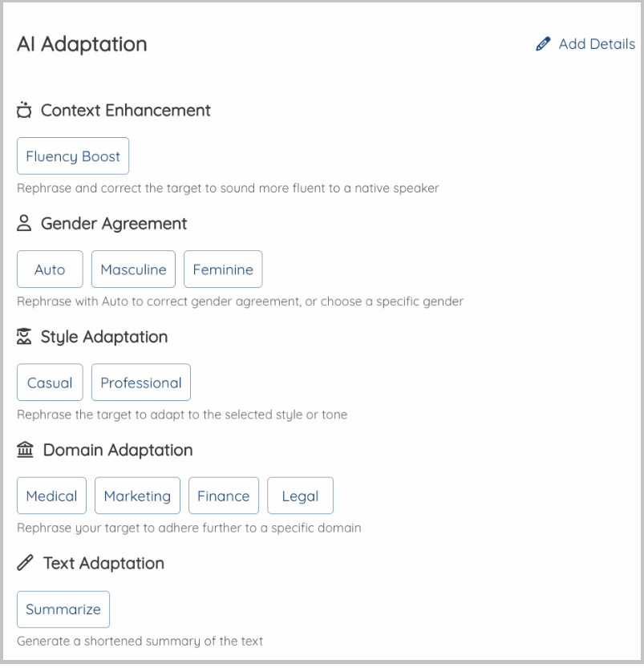The width and height of the screenshot is (644, 668).
Task: Adapt text to the Finance domain
Action: click(224, 496)
